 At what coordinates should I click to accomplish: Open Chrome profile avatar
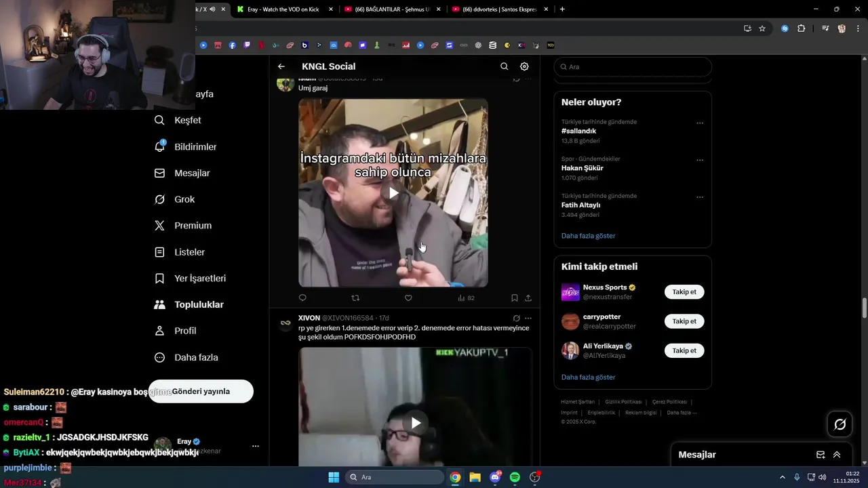[x=842, y=28]
